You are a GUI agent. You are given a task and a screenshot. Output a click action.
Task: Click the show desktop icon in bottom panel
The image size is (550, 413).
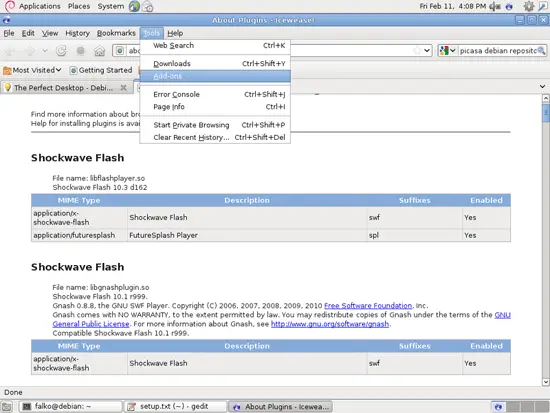pos(7,407)
